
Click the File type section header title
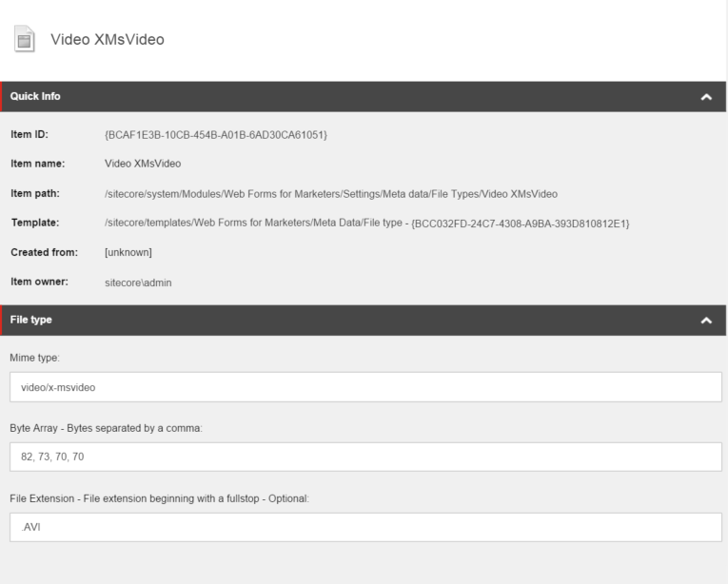click(x=31, y=321)
